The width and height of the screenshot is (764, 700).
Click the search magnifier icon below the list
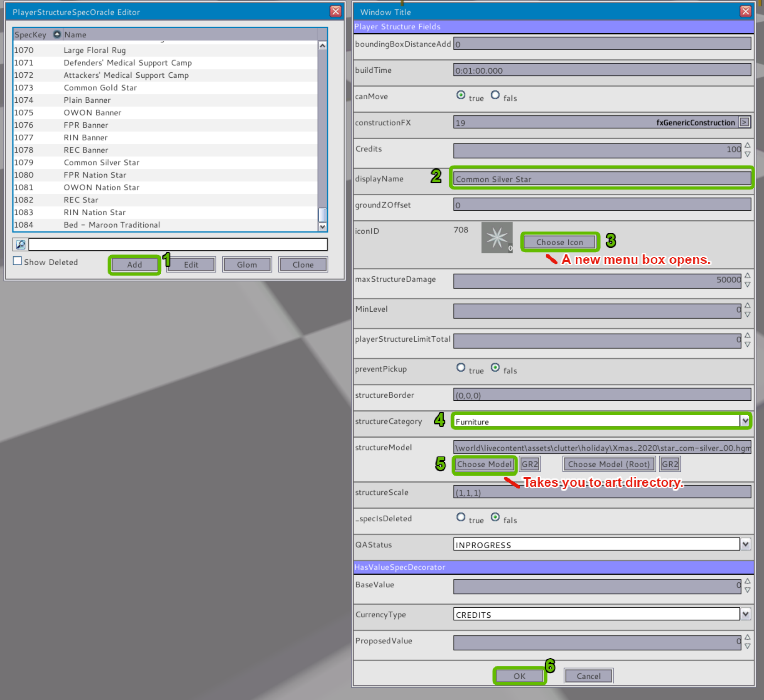20,244
